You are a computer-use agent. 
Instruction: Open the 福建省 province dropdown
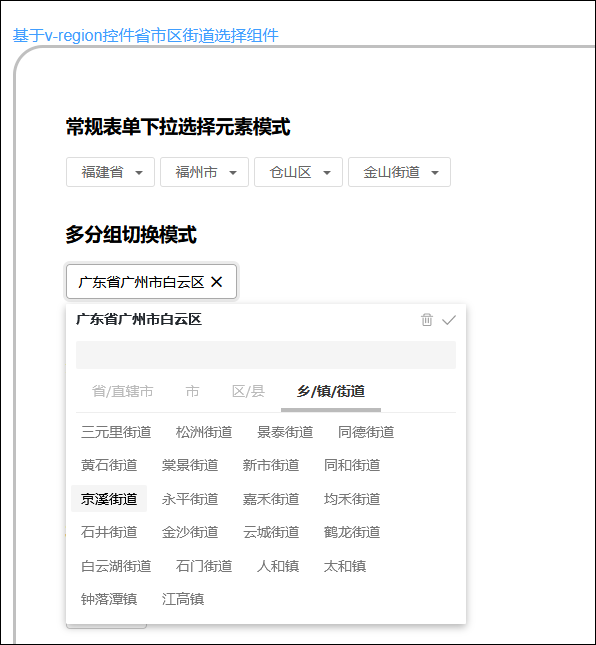pyautogui.click(x=110, y=172)
